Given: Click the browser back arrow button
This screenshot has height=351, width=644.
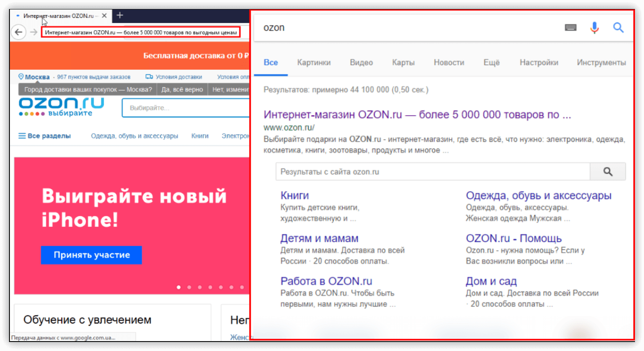Looking at the screenshot, I should [18, 32].
